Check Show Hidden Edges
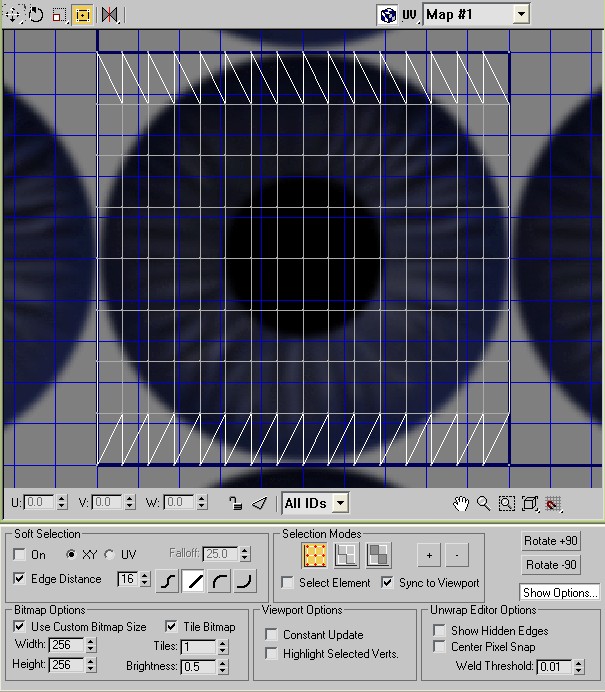Viewport: 605px width, 692px height. click(439, 630)
